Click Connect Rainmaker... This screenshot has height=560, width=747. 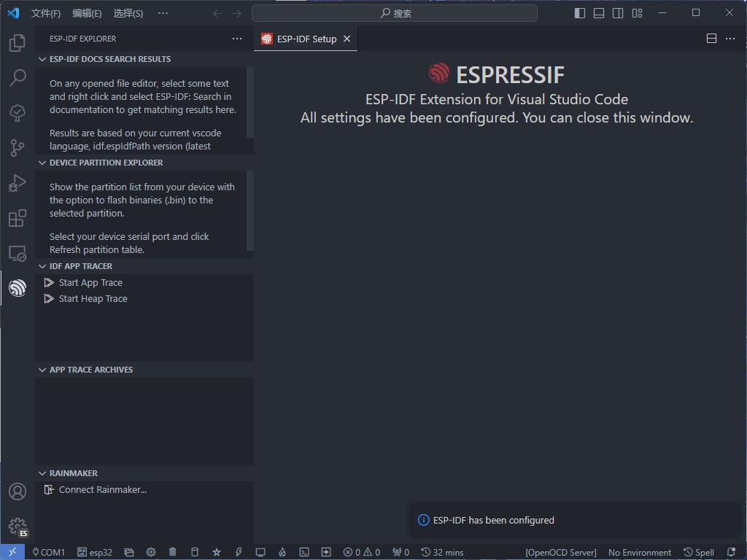(x=102, y=489)
